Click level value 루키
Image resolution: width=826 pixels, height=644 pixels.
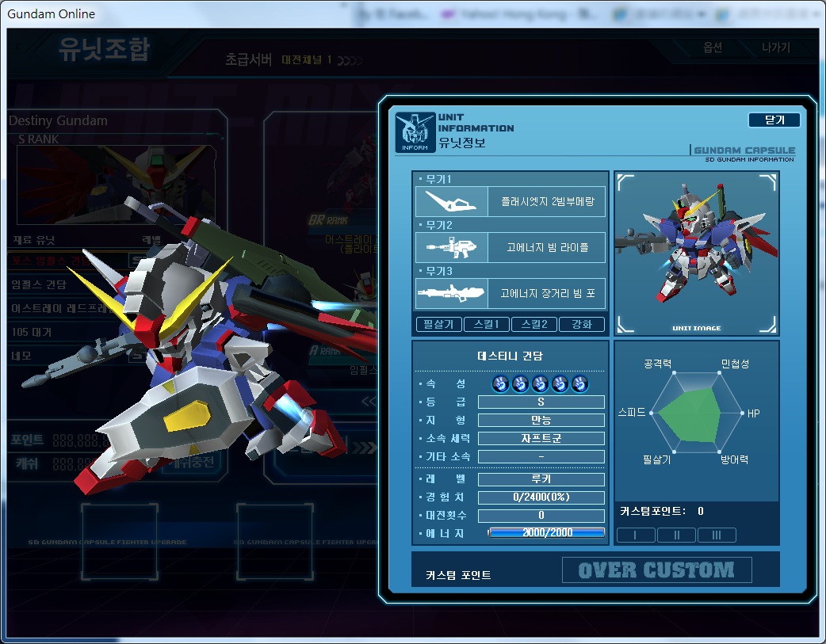(541, 479)
